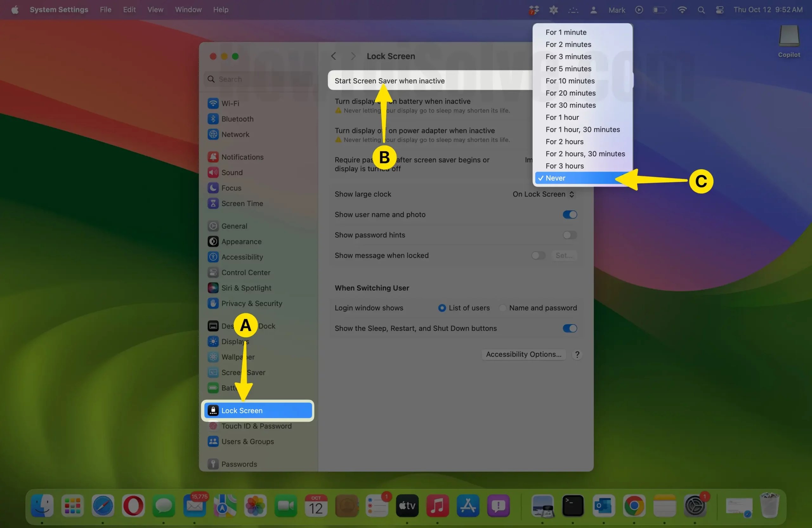Open Touch ID & Password settings
812x528 pixels.
[256, 426]
